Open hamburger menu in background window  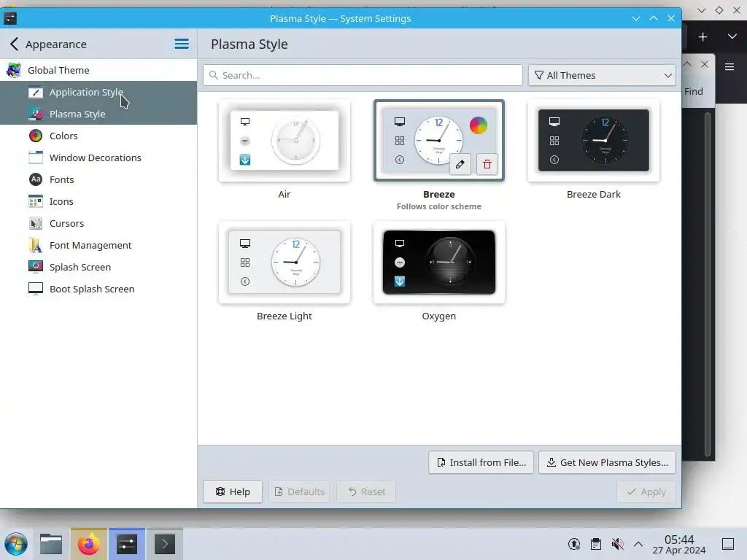729,66
